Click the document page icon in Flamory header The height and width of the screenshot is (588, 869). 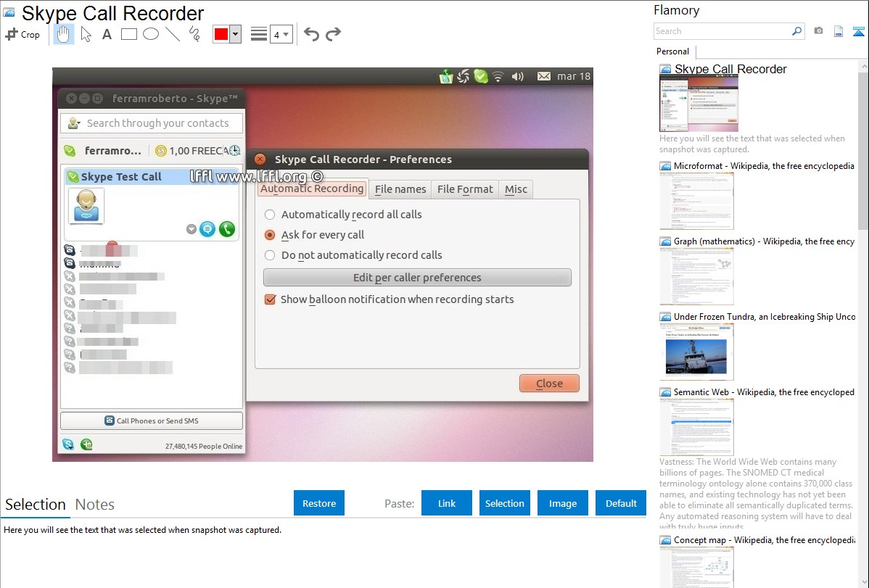tap(839, 31)
